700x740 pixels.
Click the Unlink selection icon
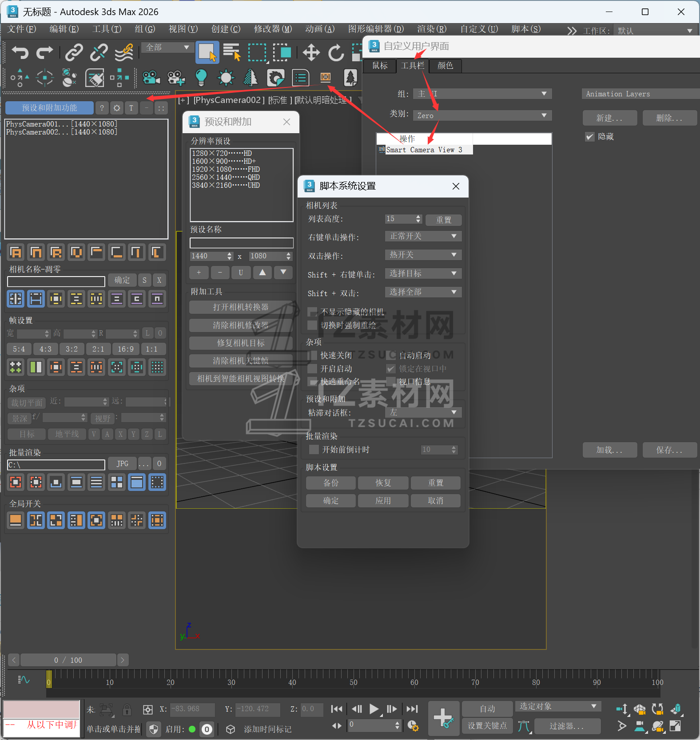coord(99,52)
